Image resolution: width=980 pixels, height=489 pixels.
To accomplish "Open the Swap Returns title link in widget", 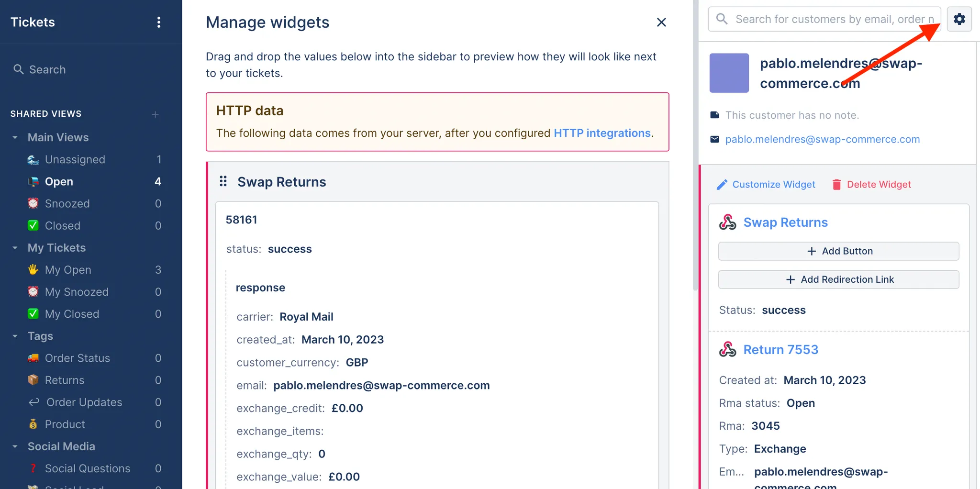I will pos(785,222).
